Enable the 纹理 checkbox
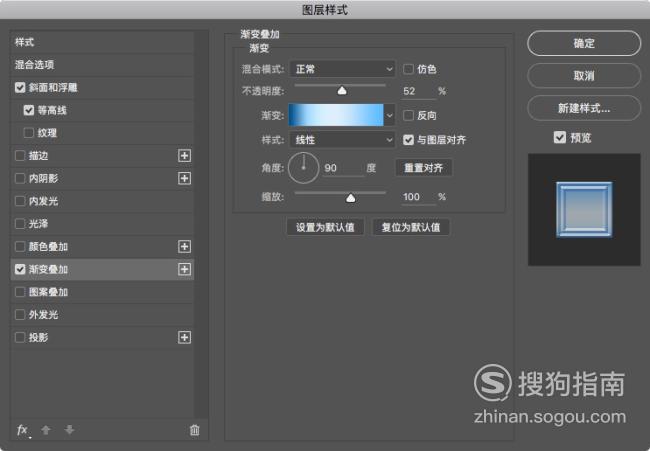 click(x=29, y=133)
